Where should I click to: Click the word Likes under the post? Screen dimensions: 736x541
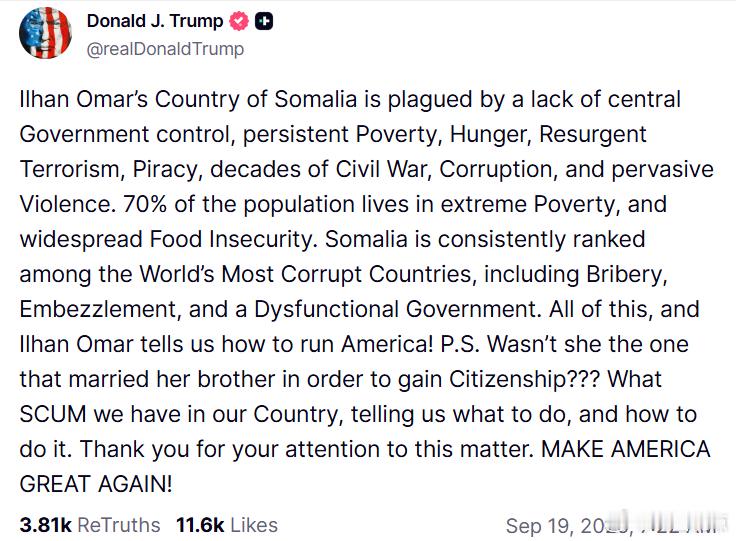[254, 525]
